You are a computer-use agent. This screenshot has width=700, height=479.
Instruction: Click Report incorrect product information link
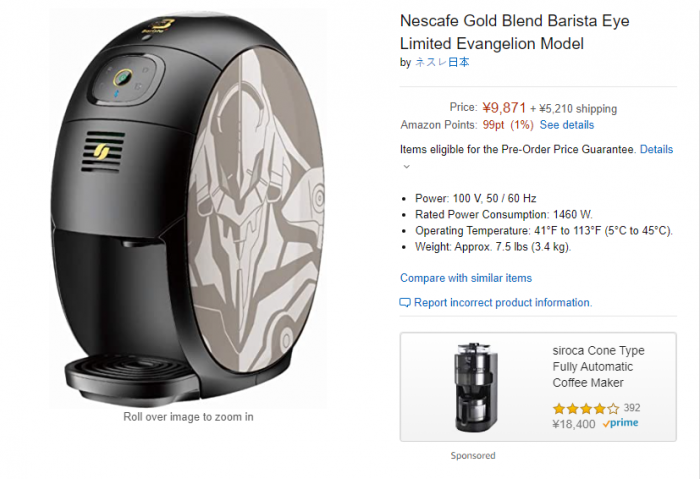503,303
